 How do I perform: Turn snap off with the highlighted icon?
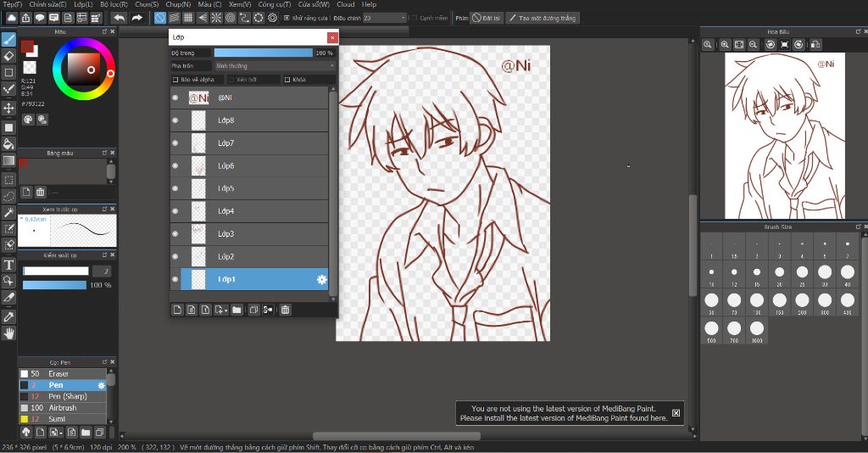point(160,18)
